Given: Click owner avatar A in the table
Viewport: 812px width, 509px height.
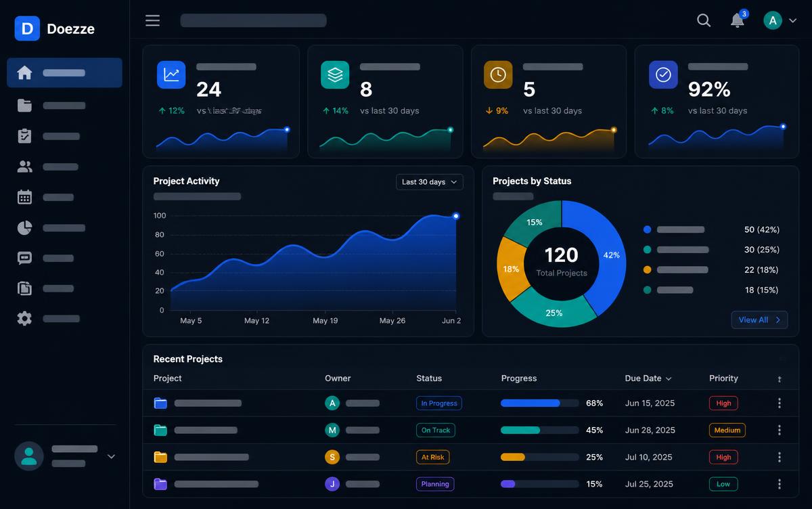Looking at the screenshot, I should tap(332, 403).
